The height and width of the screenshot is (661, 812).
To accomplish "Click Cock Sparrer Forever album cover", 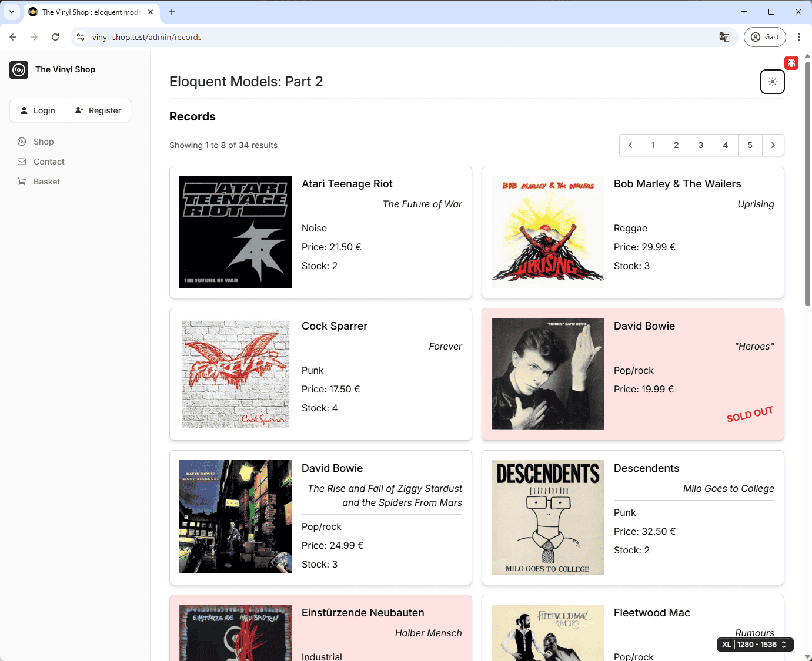I will coord(236,374).
